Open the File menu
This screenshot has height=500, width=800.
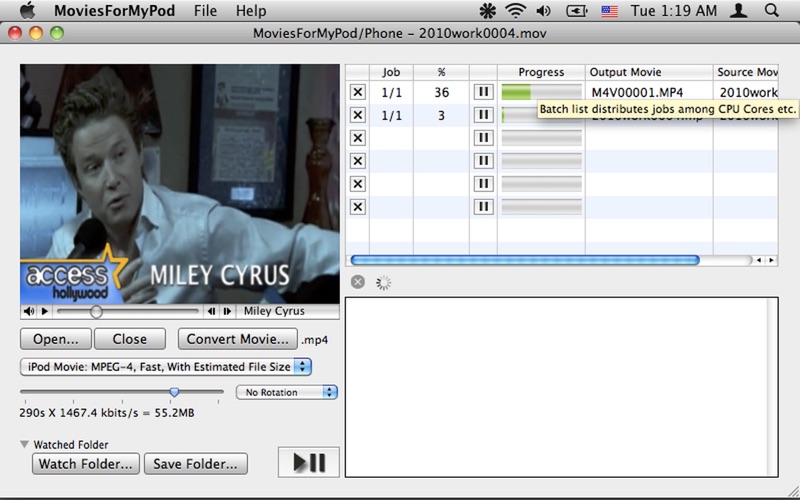[x=205, y=11]
